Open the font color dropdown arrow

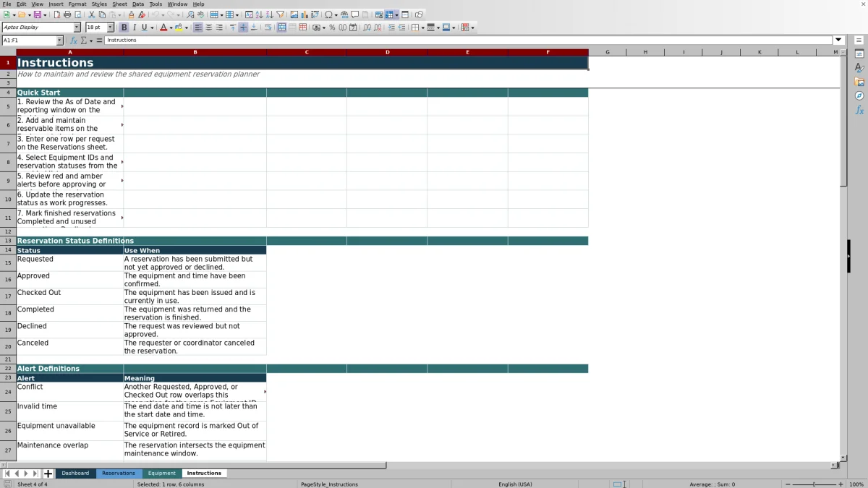click(171, 27)
